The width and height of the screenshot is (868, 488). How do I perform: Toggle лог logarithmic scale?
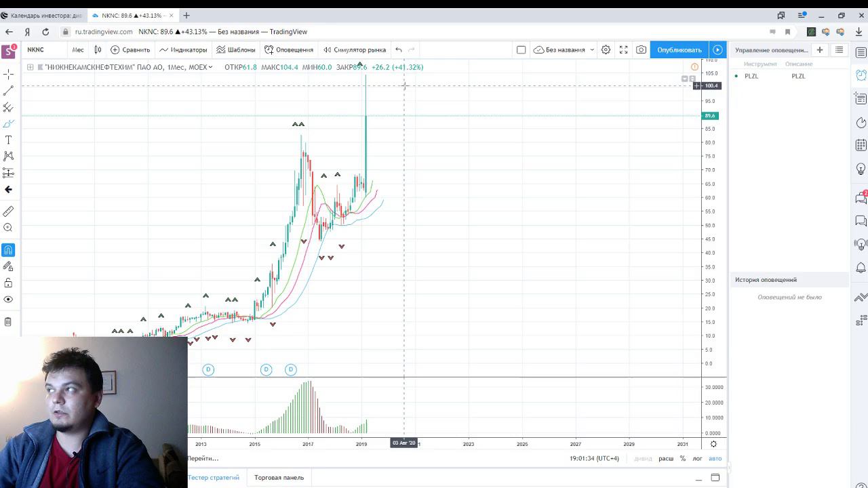coord(697,459)
